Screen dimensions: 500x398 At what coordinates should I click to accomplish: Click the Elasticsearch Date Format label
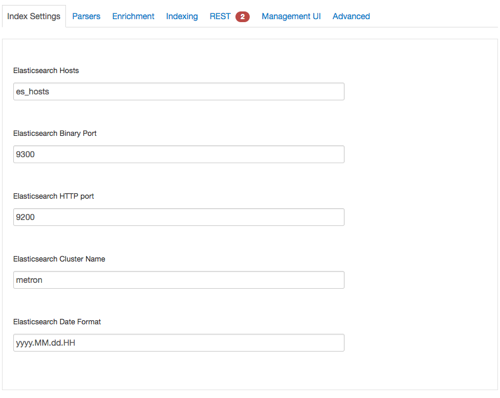pos(57,322)
